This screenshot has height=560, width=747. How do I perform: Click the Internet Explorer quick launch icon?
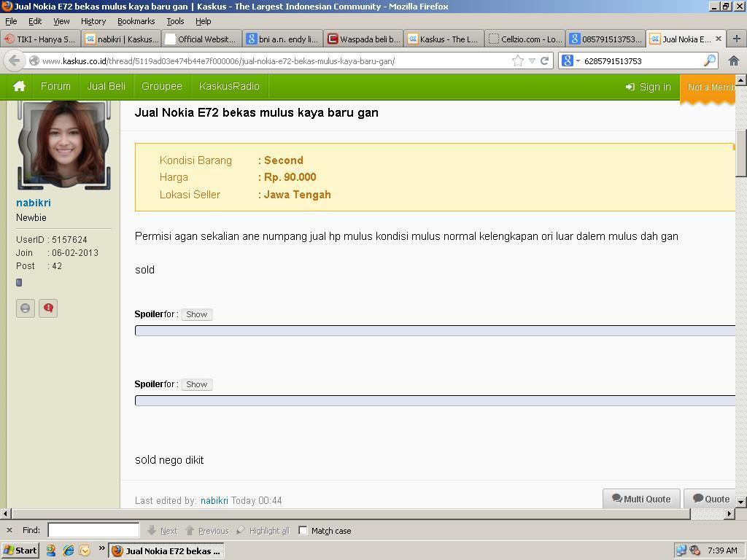pos(69,551)
